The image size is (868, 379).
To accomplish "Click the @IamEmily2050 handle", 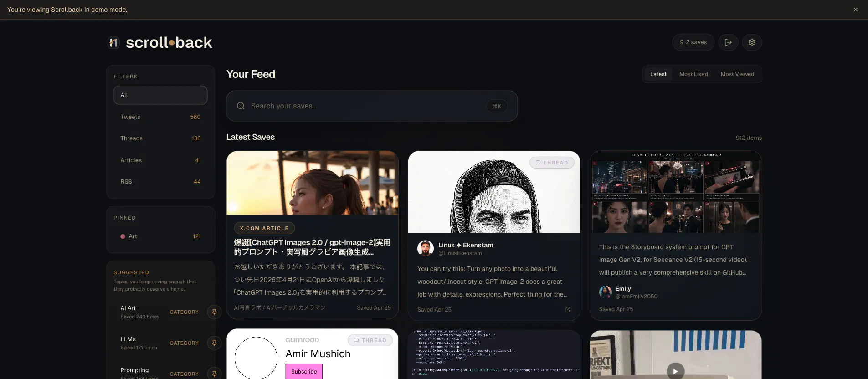I will coord(637,297).
